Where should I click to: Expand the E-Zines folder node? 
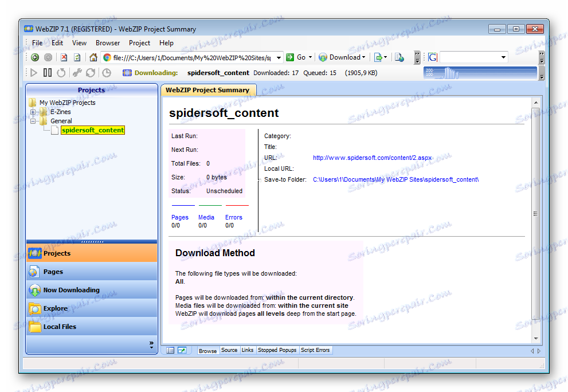click(33, 112)
